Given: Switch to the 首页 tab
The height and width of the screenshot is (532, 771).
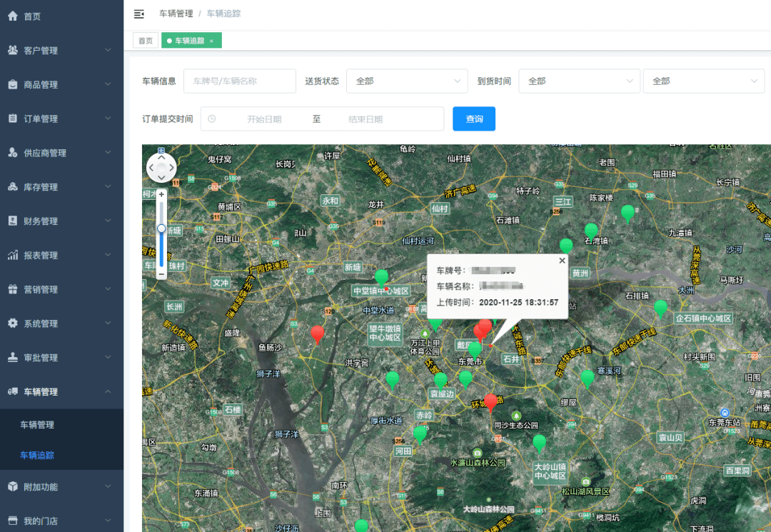Looking at the screenshot, I should pos(146,41).
